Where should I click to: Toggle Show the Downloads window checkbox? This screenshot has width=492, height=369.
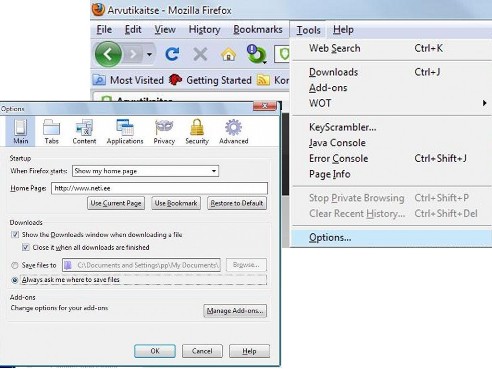15,235
